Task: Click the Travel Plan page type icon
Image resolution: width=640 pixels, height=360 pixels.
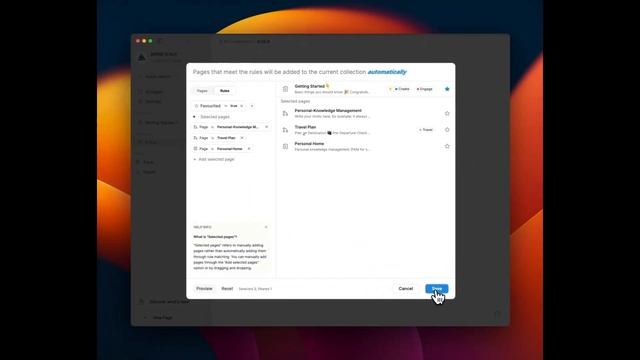Action: pos(285,130)
